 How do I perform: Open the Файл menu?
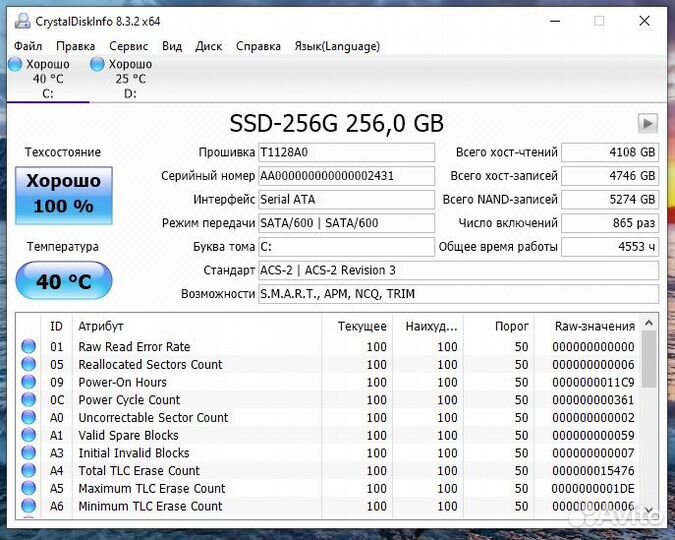pyautogui.click(x=28, y=46)
